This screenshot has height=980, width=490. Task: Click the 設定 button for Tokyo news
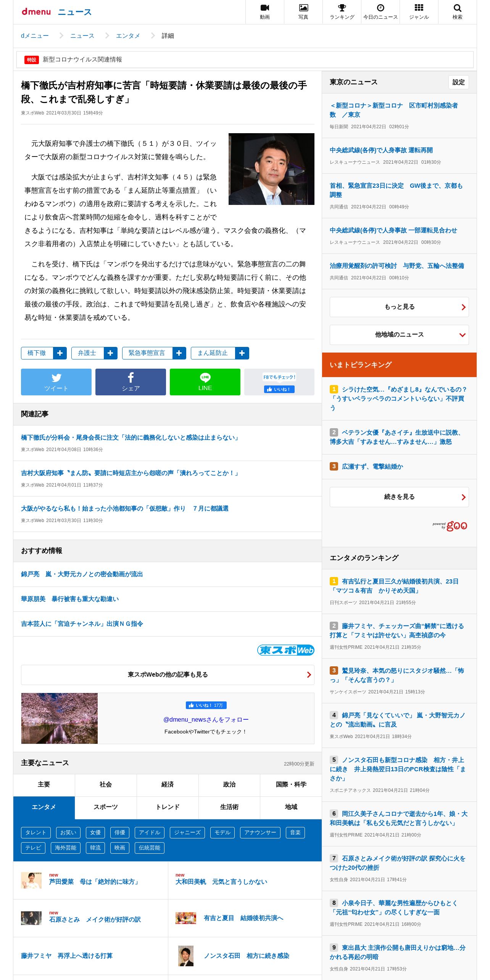click(458, 82)
